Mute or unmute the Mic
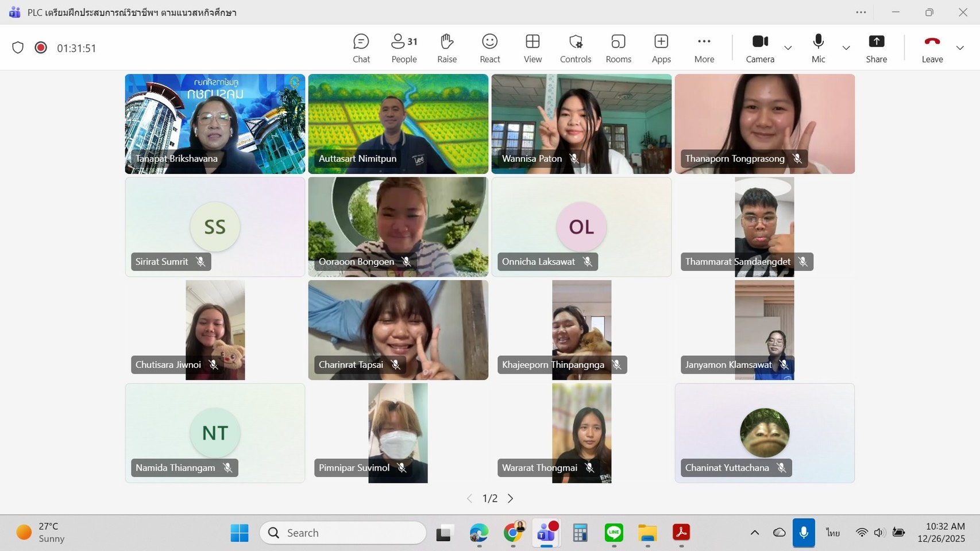Image resolution: width=980 pixels, height=551 pixels. (818, 48)
